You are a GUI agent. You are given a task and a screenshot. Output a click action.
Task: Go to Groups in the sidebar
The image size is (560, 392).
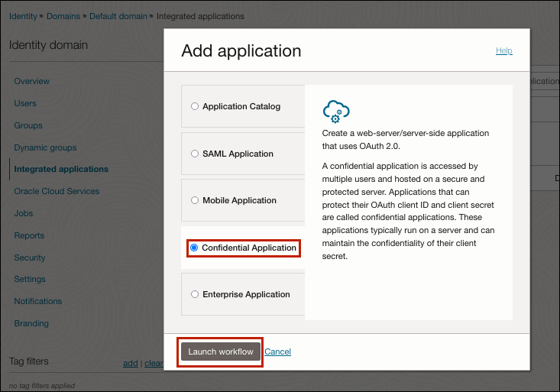28,126
